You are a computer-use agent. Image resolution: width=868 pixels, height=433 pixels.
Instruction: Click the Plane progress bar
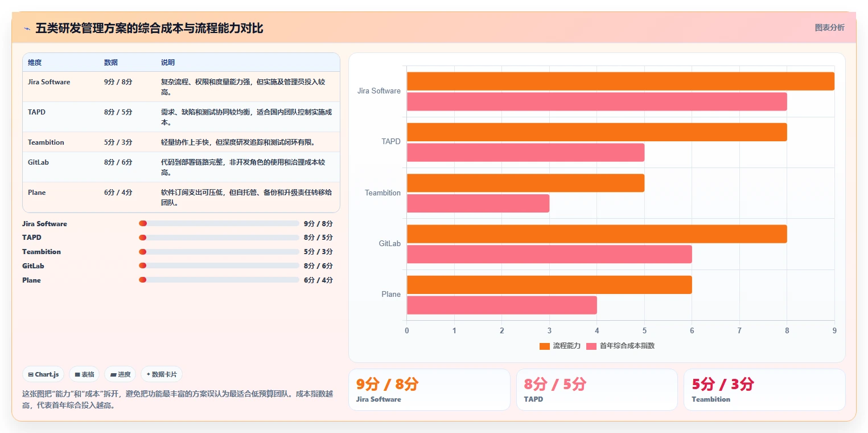tap(219, 280)
